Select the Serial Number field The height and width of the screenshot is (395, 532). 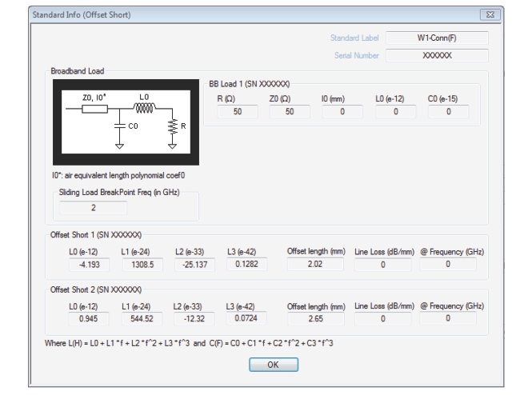(437, 56)
